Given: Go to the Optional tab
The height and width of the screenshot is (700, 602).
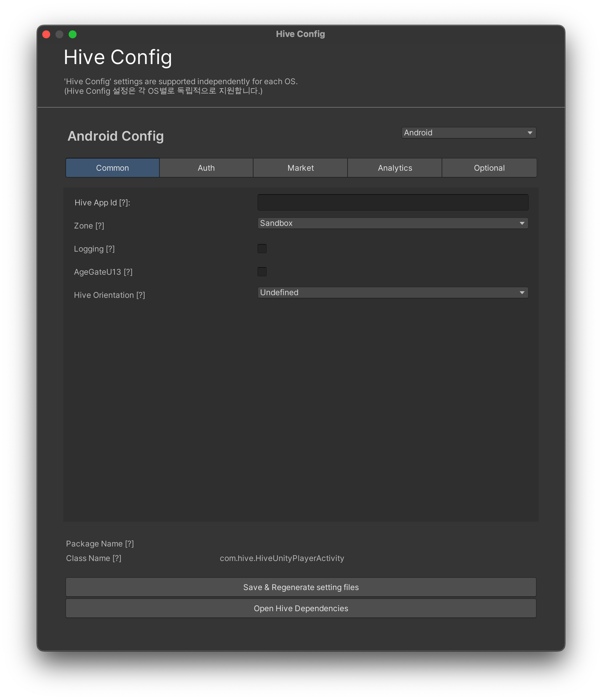Looking at the screenshot, I should point(489,168).
